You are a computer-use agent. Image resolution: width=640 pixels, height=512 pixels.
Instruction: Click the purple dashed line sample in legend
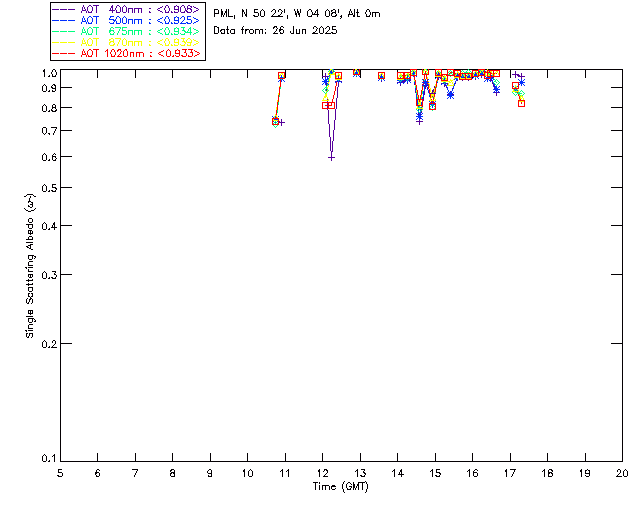[64, 9]
